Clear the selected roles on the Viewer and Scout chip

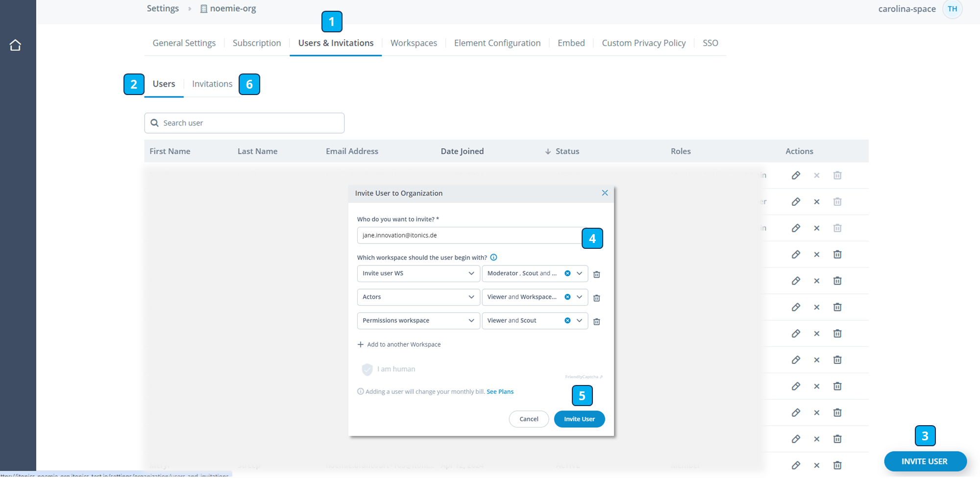coord(567,320)
